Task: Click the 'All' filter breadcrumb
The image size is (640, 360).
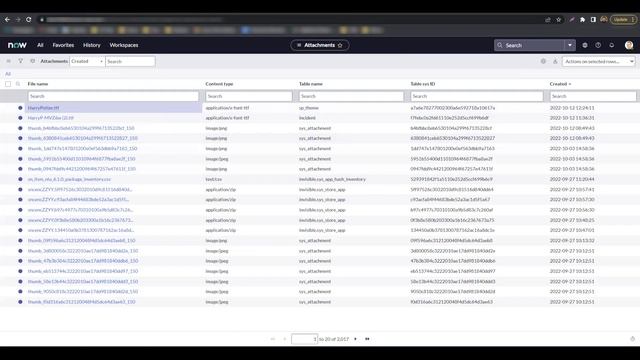Action: (8, 74)
